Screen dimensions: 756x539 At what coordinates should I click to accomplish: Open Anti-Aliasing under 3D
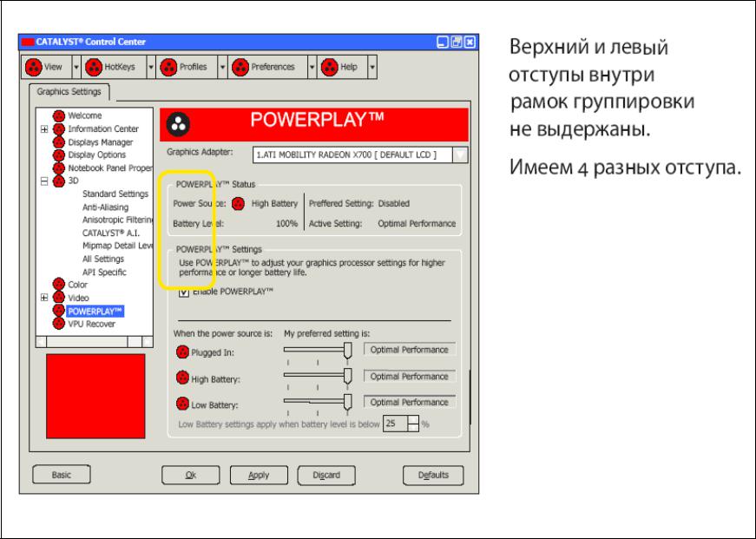coord(105,207)
